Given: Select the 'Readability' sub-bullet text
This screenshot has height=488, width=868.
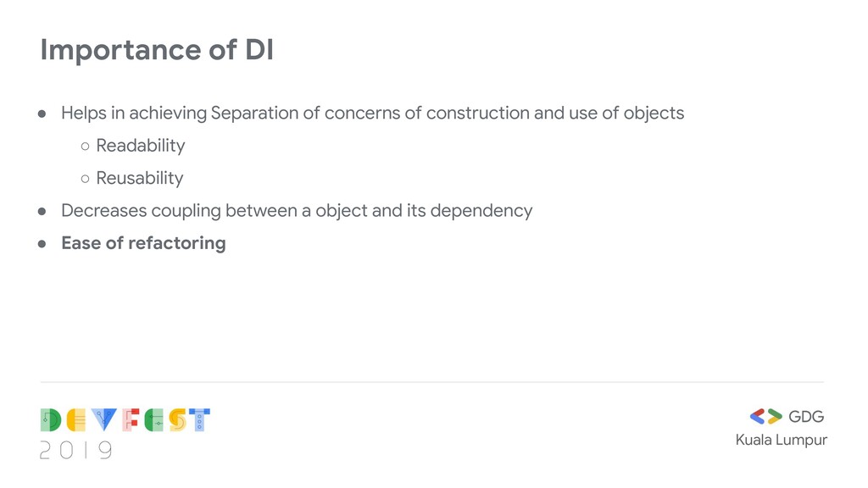Looking at the screenshot, I should click(x=141, y=146).
